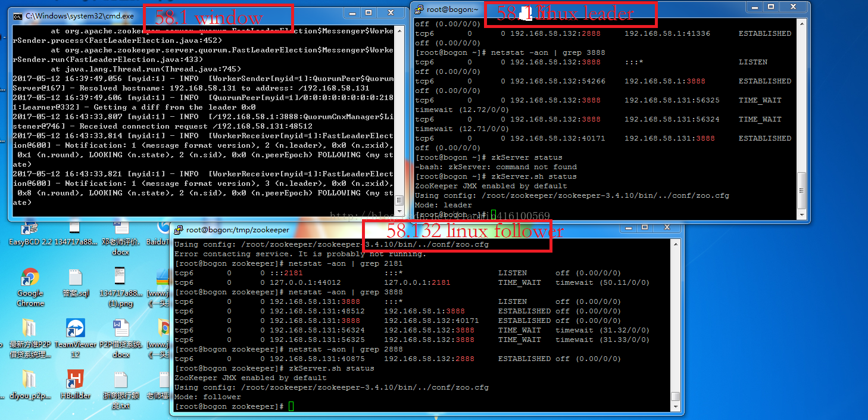This screenshot has width=868, height=420.
Task: Click 'timewait (50.11/0/0)' in the follower terminal
Action: point(602,282)
